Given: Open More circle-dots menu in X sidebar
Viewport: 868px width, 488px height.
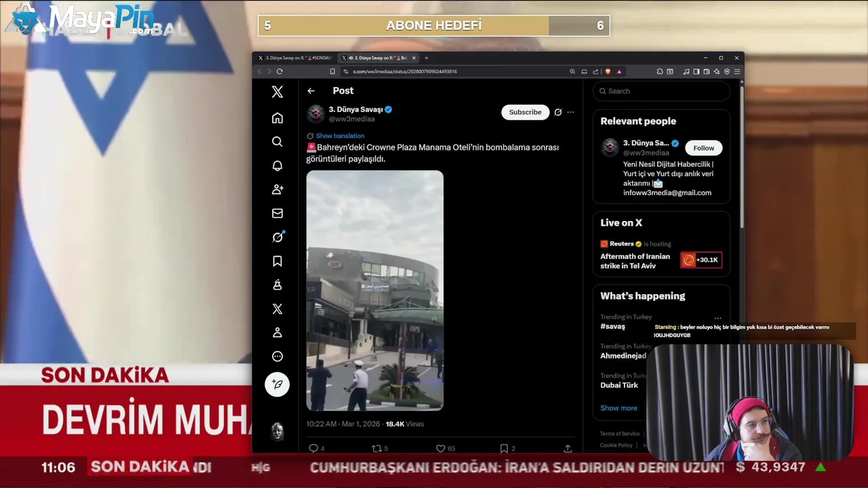Looking at the screenshot, I should click(x=277, y=357).
